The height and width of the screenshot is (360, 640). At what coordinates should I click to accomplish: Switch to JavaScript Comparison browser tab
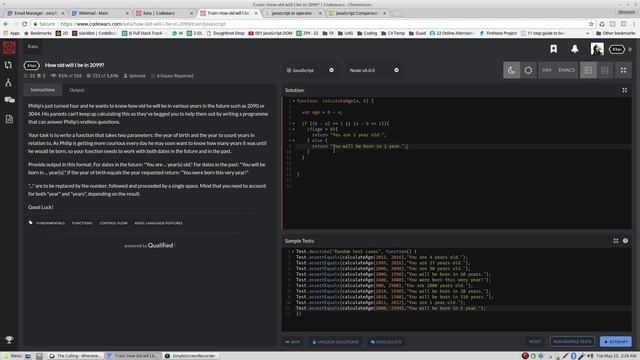pos(357,13)
